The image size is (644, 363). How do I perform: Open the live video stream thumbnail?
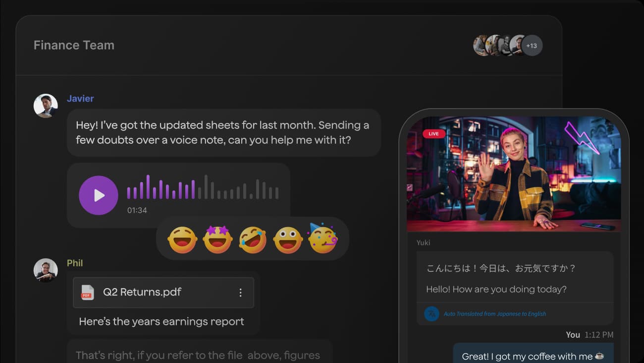pyautogui.click(x=514, y=174)
